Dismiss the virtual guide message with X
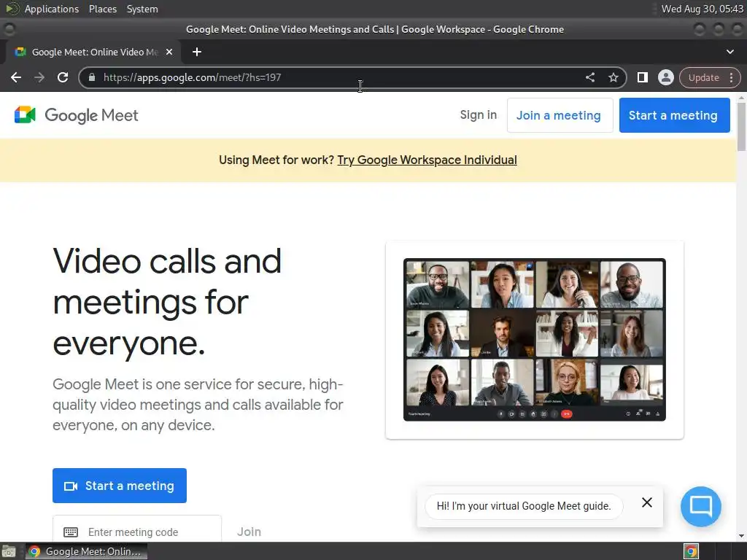 pos(646,502)
